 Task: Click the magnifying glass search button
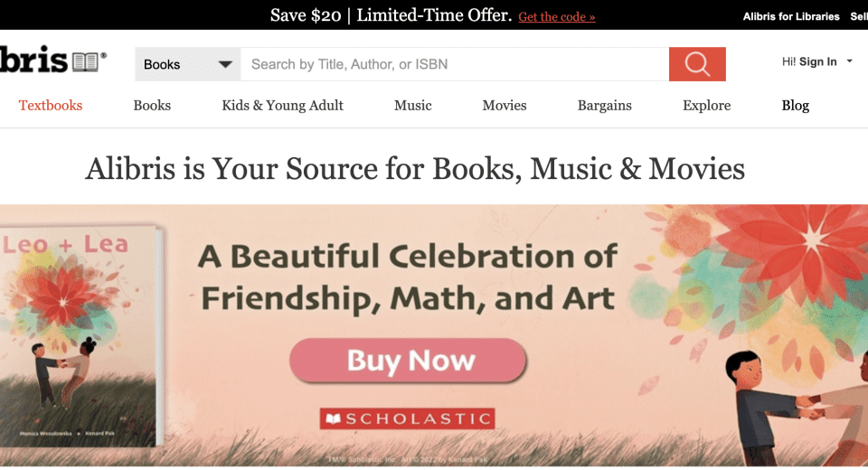[696, 64]
